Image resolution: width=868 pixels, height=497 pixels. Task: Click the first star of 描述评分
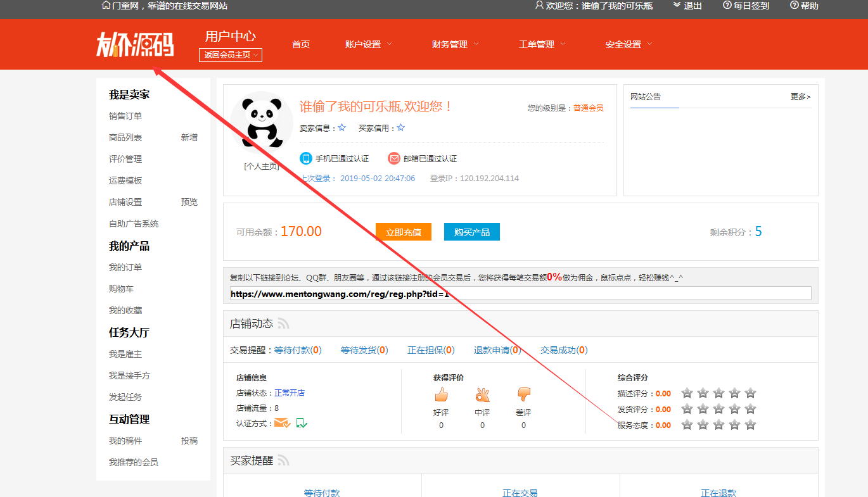coord(687,393)
